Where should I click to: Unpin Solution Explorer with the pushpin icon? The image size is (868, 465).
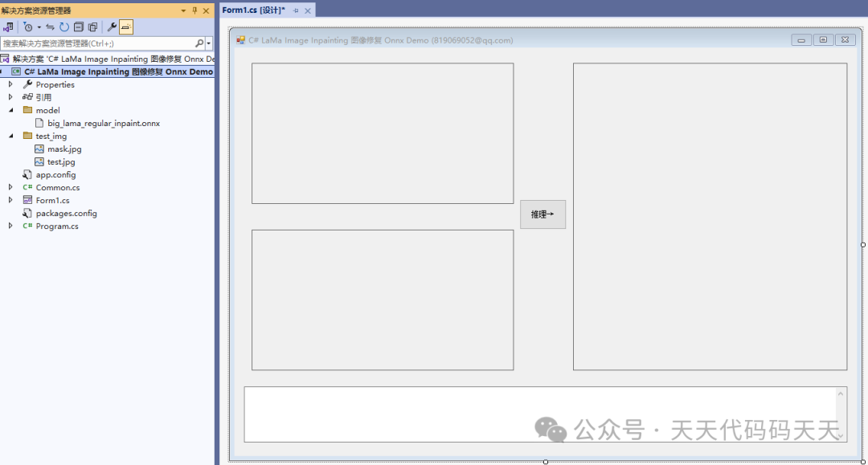click(195, 10)
